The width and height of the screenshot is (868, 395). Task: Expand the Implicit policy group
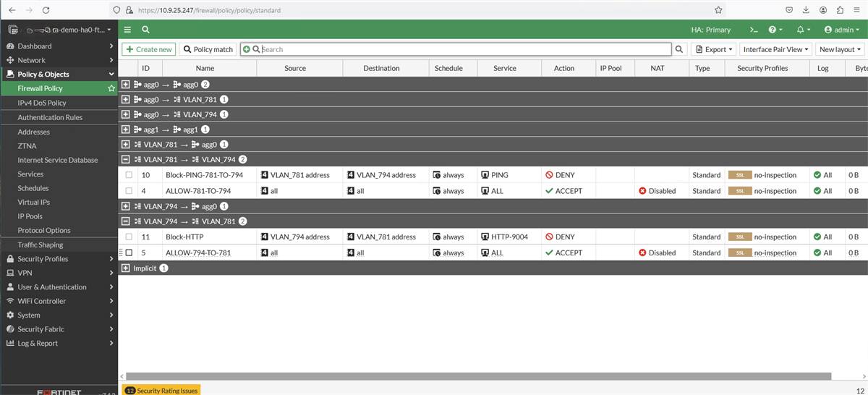126,268
